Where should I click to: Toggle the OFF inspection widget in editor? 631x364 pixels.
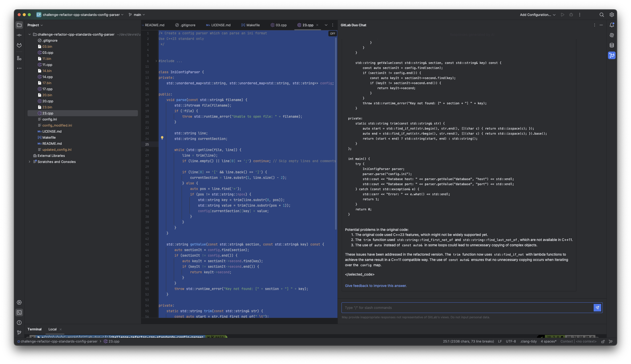332,34
